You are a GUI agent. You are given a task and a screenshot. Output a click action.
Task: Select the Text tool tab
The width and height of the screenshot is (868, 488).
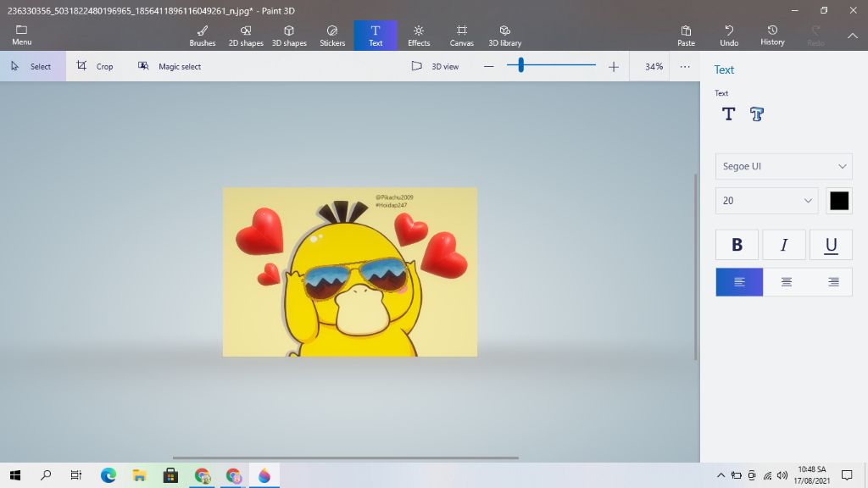coord(376,36)
